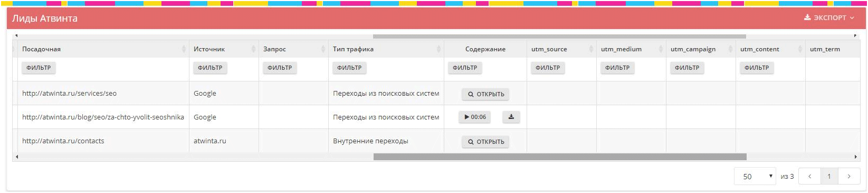Download the audio recording in the second row
The image size is (868, 193).
click(511, 117)
